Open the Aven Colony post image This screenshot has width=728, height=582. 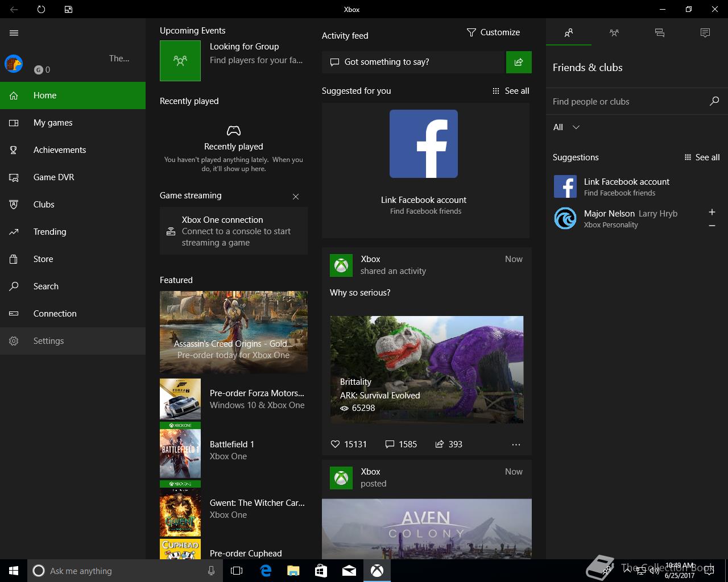(x=427, y=529)
